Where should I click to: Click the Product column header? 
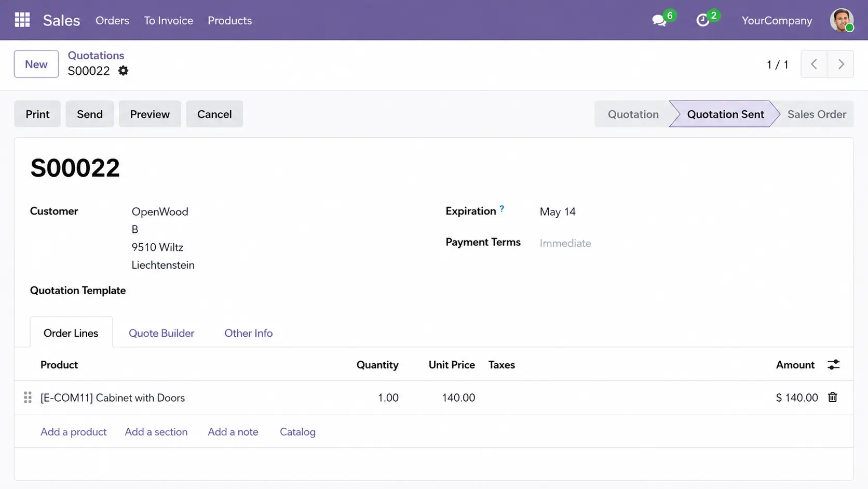[x=59, y=365]
